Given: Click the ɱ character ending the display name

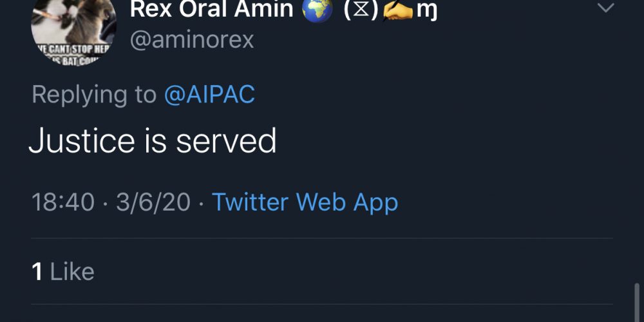Looking at the screenshot, I should pyautogui.click(x=428, y=10).
